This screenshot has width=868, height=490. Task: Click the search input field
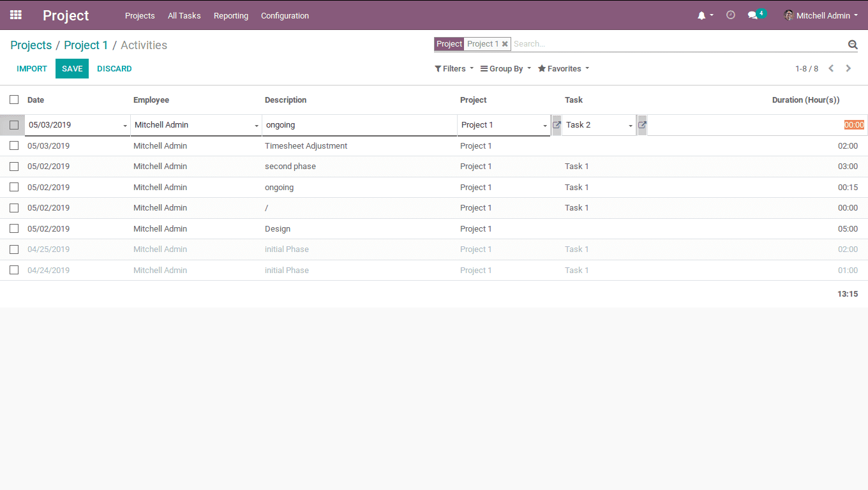[678, 44]
